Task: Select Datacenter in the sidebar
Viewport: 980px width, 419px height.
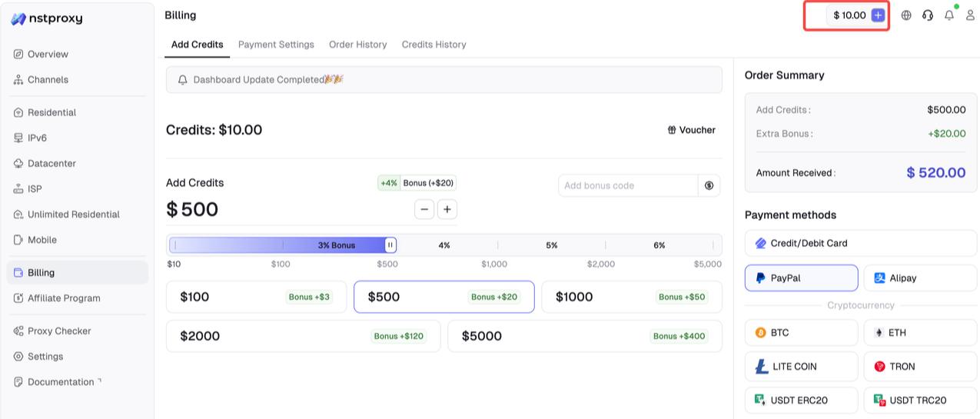Action: coord(51,163)
